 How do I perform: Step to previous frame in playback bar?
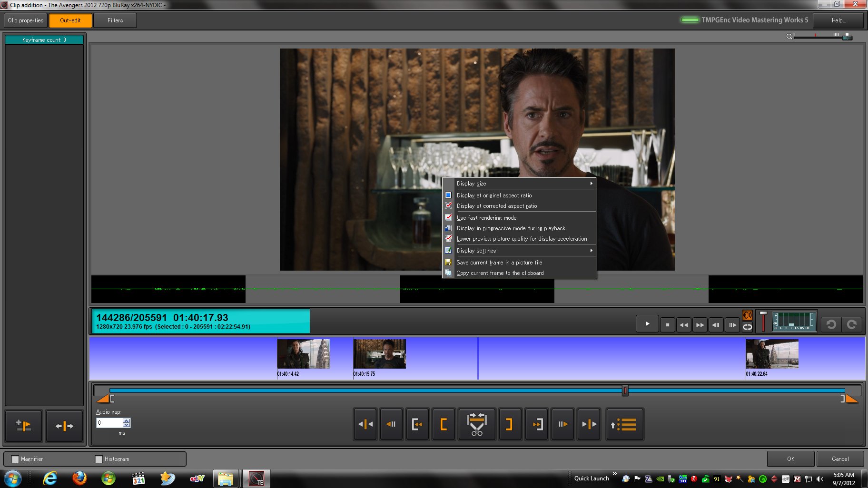[x=716, y=325]
